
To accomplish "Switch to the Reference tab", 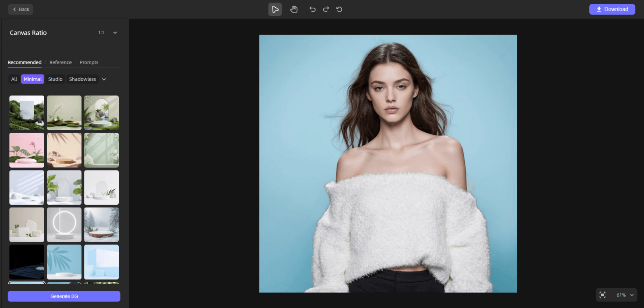I will pos(60,62).
